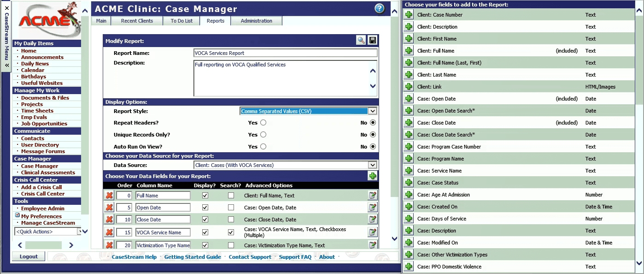The width and height of the screenshot is (644, 274).
Task: Collapse the CaseStream Menu sidebar chevron
Action: [7, 66]
